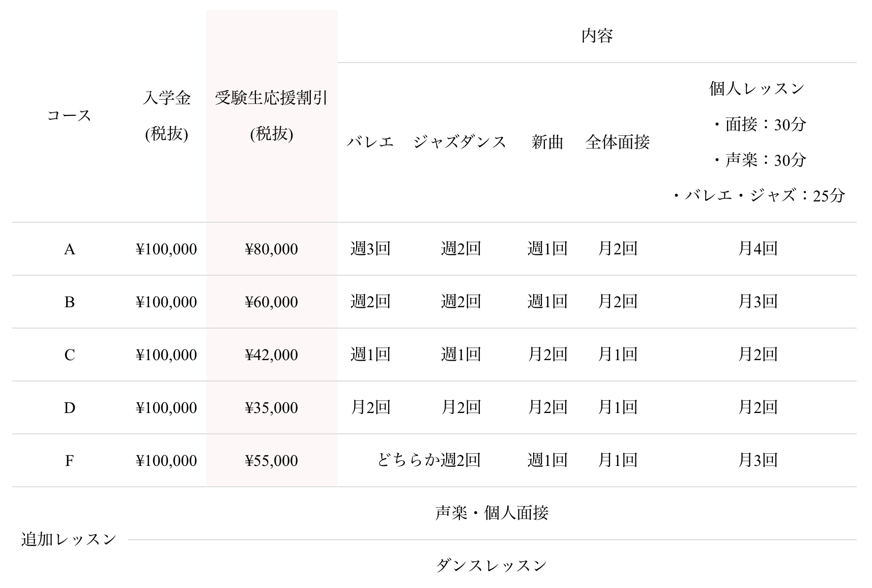
Task: Click the ¥60,000 price for course B
Action: point(272,302)
